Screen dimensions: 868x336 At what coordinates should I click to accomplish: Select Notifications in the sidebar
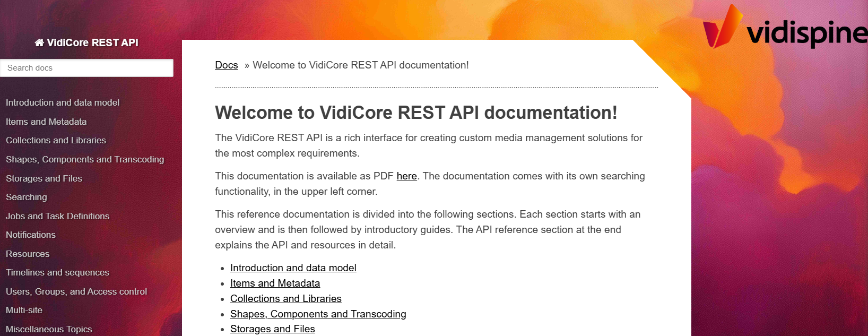[x=31, y=235]
